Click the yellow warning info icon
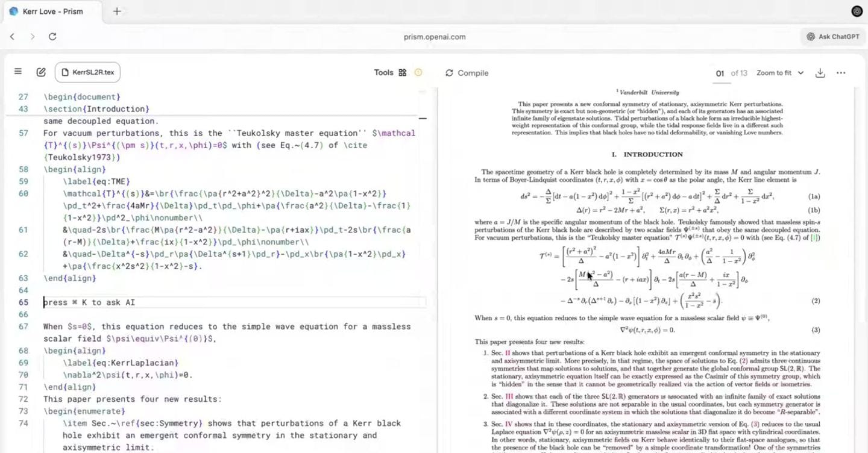The image size is (868, 453). (x=418, y=72)
